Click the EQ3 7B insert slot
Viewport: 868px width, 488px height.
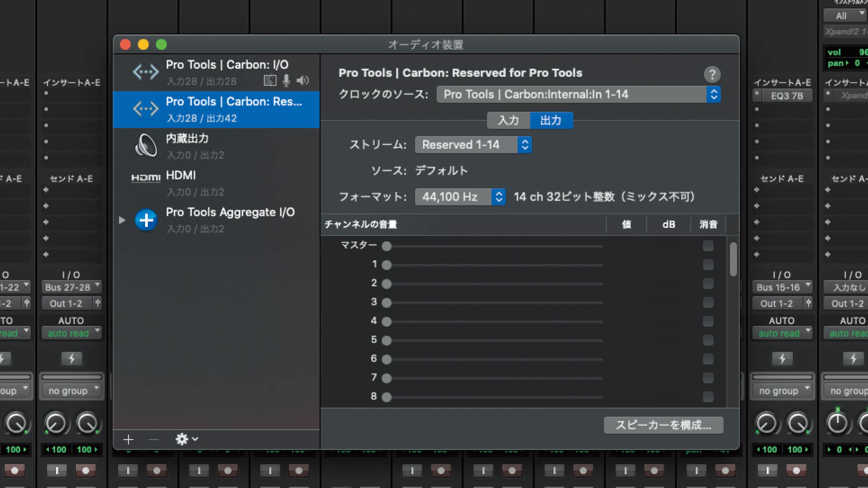pyautogui.click(x=787, y=96)
